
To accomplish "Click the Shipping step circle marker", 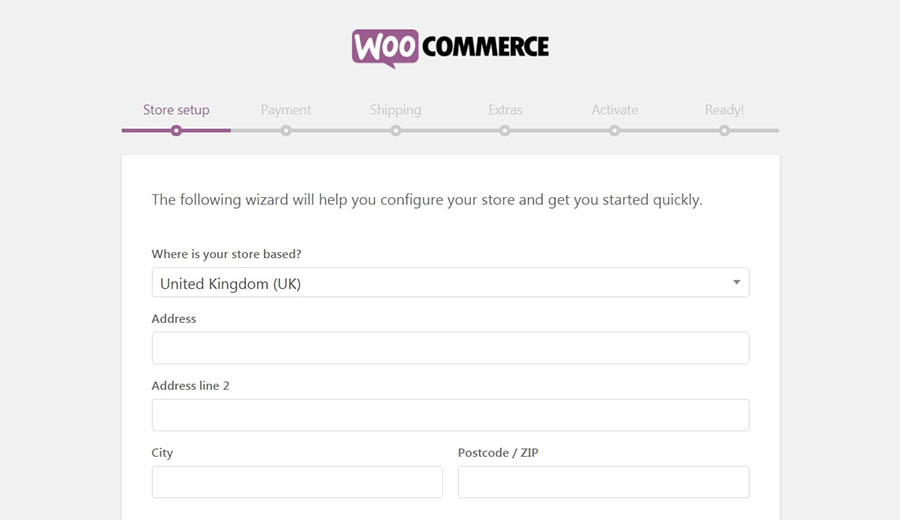I will pos(395,131).
